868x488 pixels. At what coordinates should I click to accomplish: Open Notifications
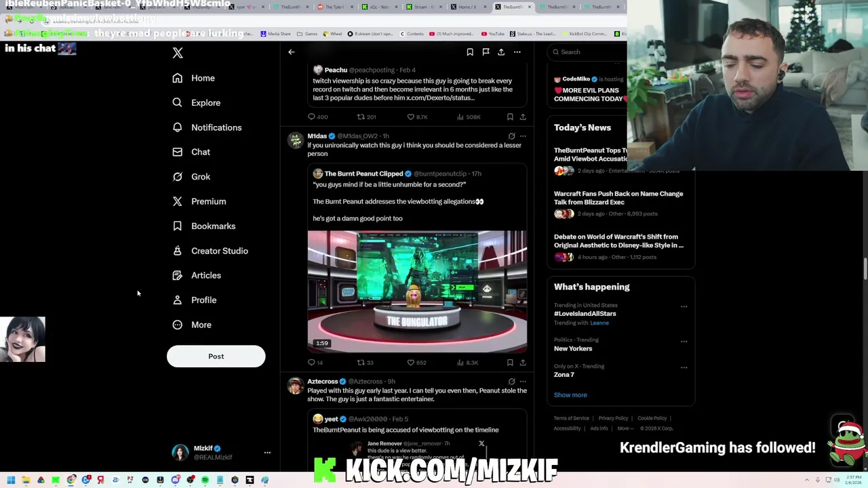207,127
